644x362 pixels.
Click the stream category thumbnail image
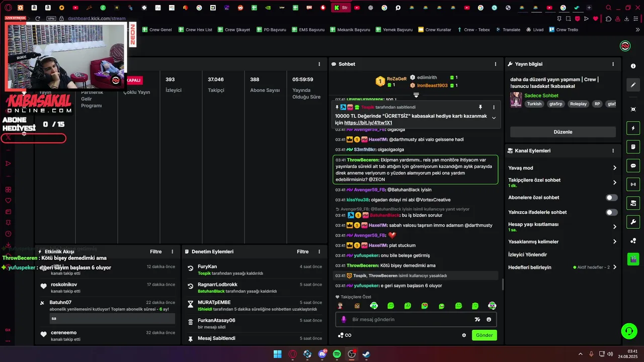tap(516, 100)
